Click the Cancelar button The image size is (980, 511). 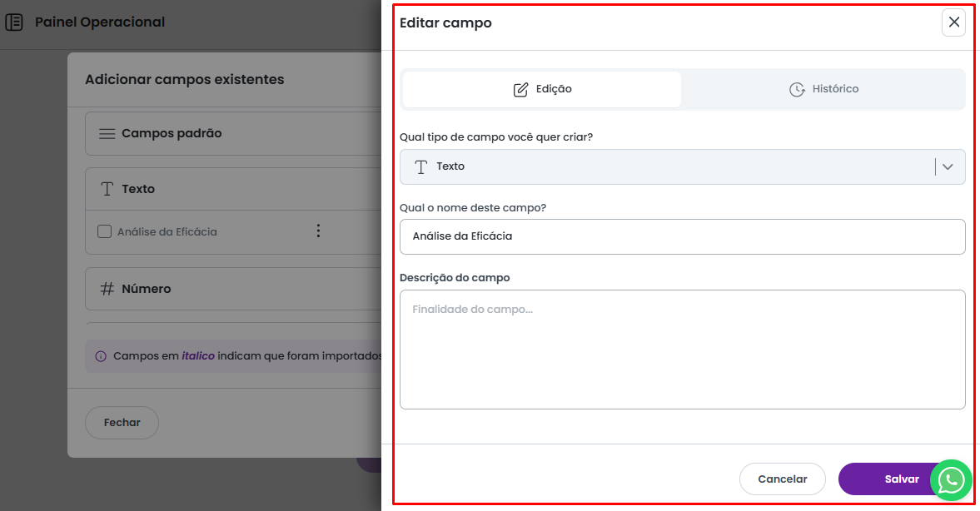pyautogui.click(x=782, y=479)
